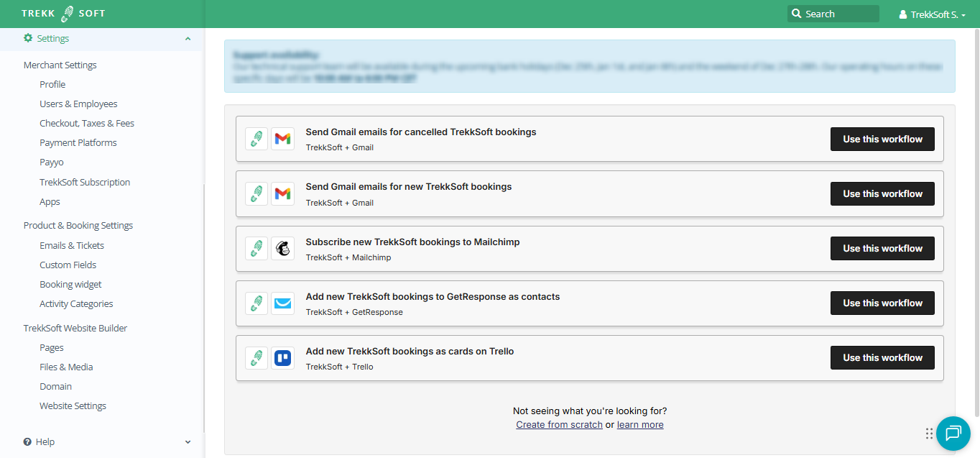This screenshot has width=980, height=458.
Task: Select Booking widget from the sidebar
Action: pos(70,285)
